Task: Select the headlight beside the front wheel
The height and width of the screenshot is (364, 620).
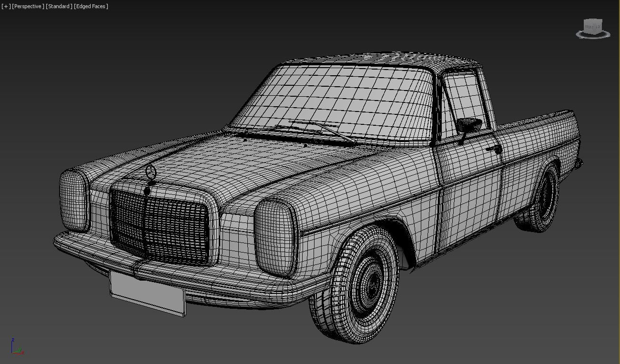Action: [274, 237]
